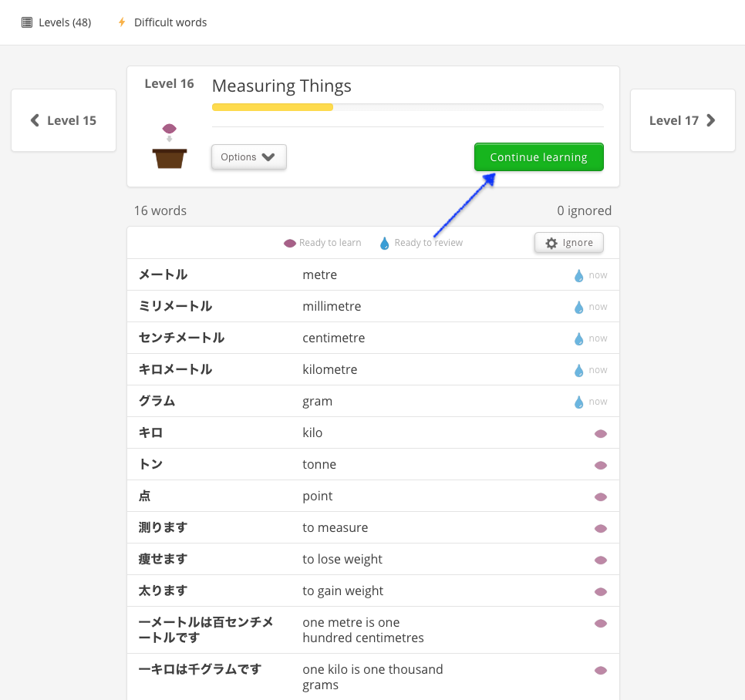Image resolution: width=745 pixels, height=700 pixels.
Task: Click the translation 'kilometre'
Action: [330, 369]
